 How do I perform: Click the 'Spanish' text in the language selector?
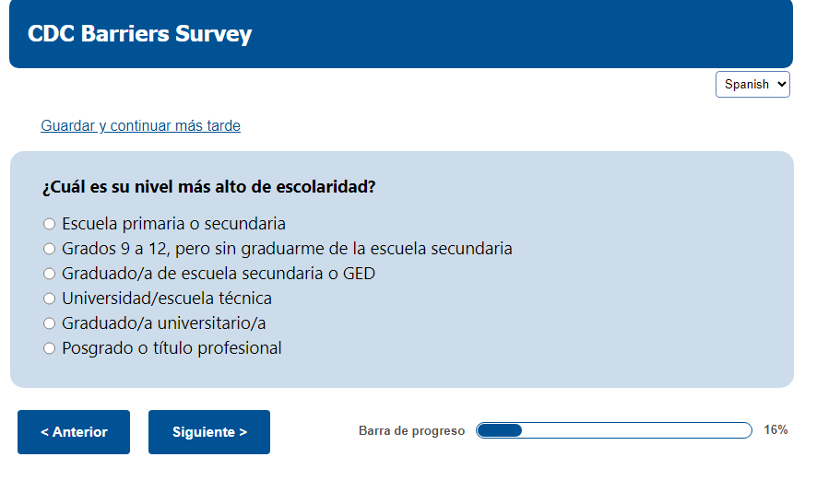(745, 84)
